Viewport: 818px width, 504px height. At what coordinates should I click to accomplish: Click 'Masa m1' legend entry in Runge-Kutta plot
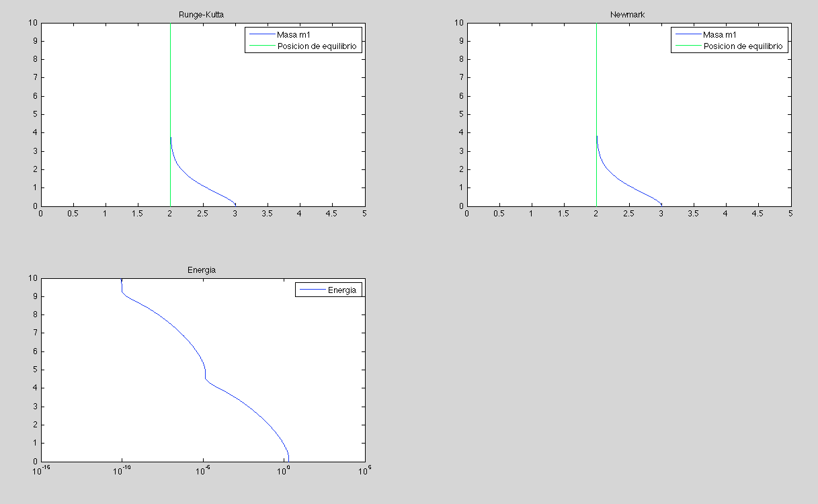(293, 35)
